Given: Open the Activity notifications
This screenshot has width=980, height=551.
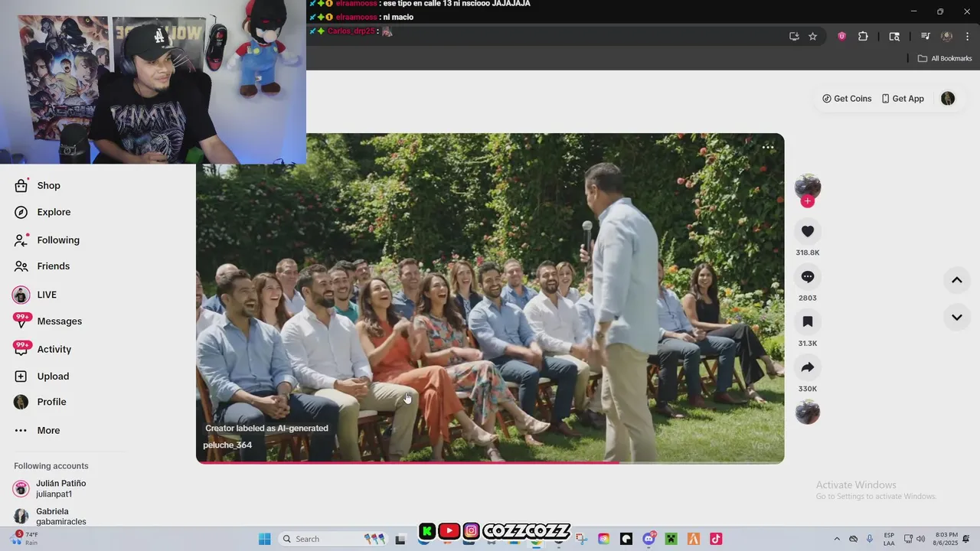Looking at the screenshot, I should (43, 349).
